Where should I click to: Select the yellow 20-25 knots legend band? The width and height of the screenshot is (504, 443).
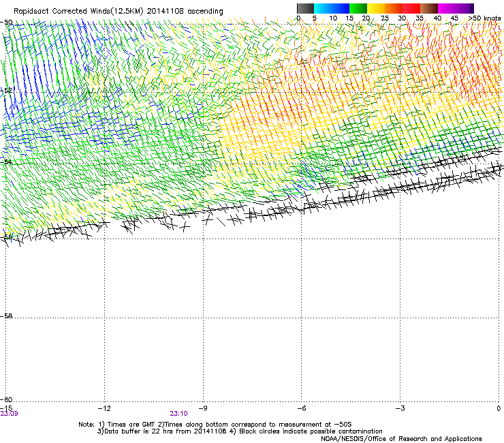coord(376,8)
